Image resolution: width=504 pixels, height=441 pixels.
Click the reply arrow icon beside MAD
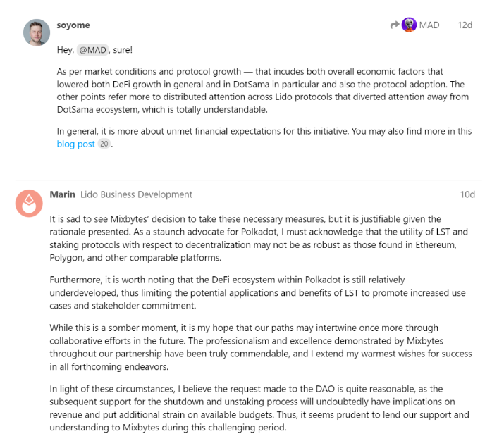click(395, 25)
